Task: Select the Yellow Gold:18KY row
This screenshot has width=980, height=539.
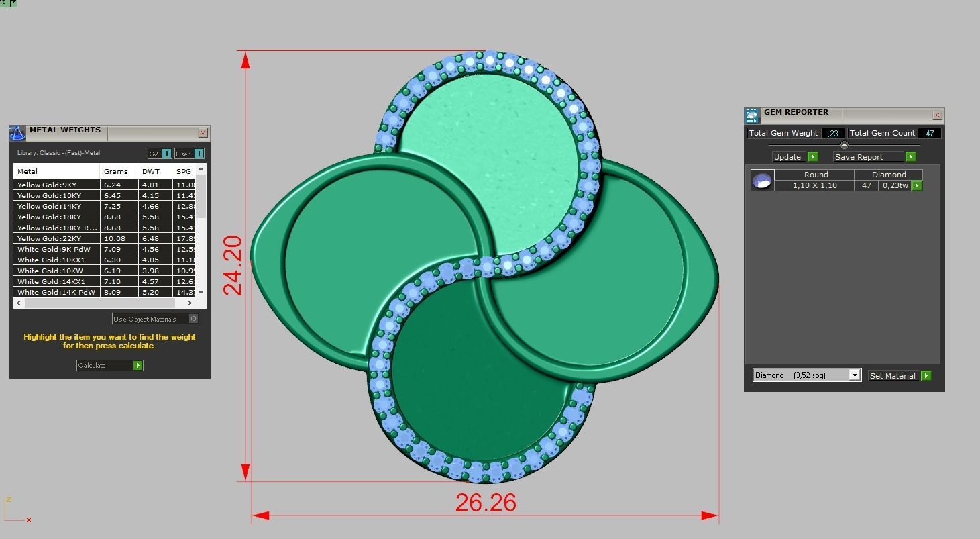Action: 105,217
